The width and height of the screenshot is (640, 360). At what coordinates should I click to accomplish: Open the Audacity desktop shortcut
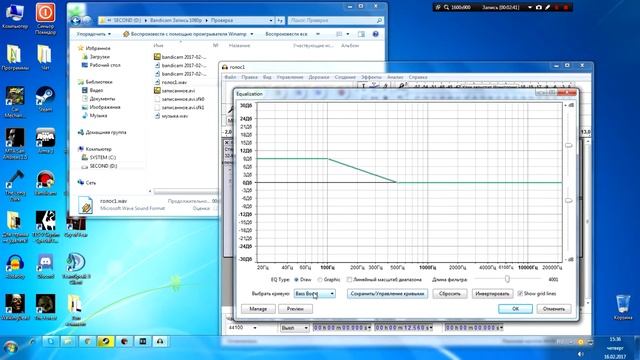[15, 267]
